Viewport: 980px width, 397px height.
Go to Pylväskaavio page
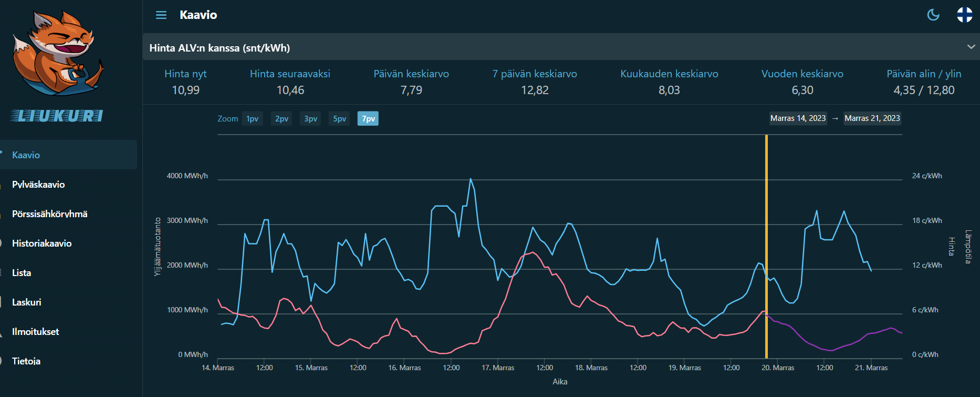pos(38,185)
